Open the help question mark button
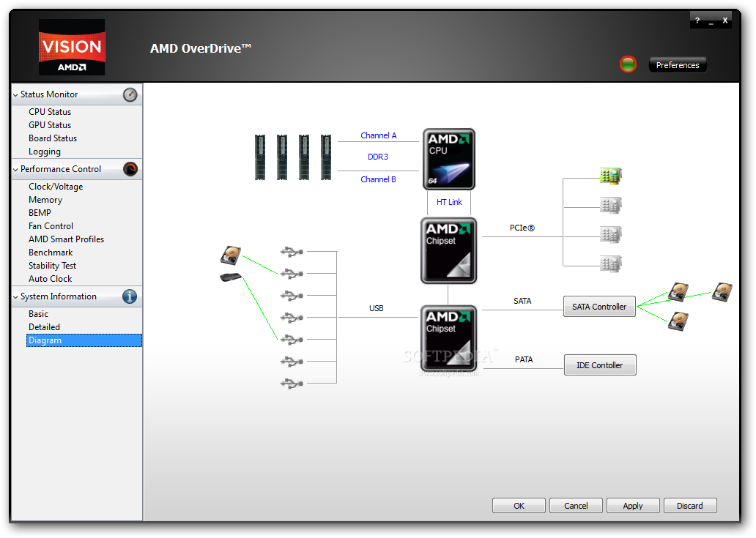The width and height of the screenshot is (756, 538). pos(697,20)
